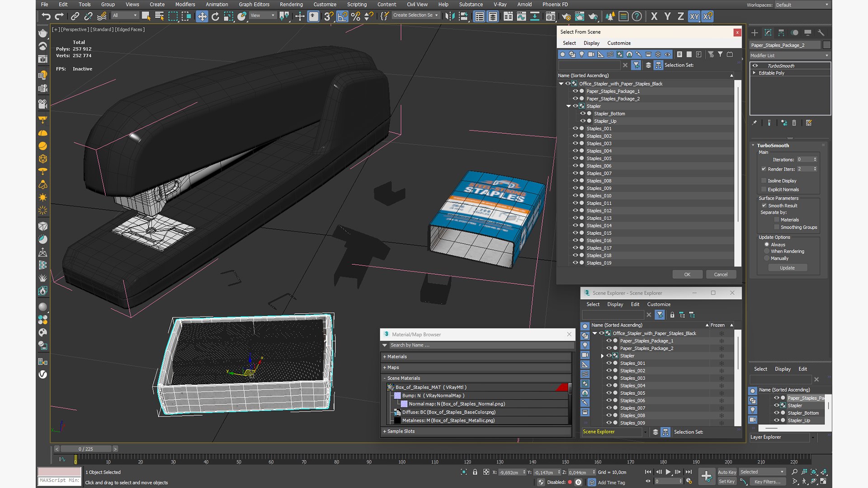The width and height of the screenshot is (868, 488).
Task: Collapse the Stapler group in Select From Scene
Action: [569, 106]
